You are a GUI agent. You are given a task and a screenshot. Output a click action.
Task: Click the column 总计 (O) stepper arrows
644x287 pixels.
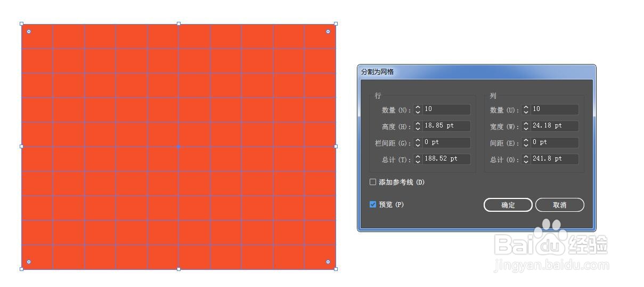pyautogui.click(x=526, y=159)
